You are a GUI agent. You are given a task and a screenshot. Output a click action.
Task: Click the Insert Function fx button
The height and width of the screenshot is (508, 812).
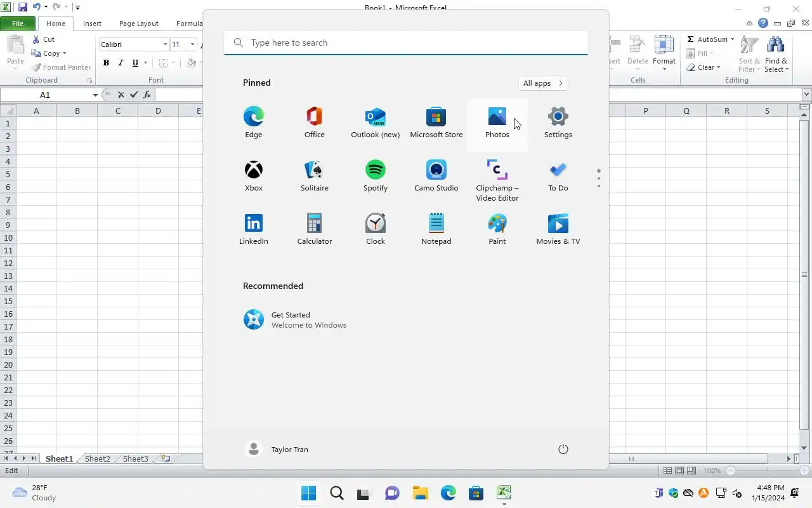(147, 95)
